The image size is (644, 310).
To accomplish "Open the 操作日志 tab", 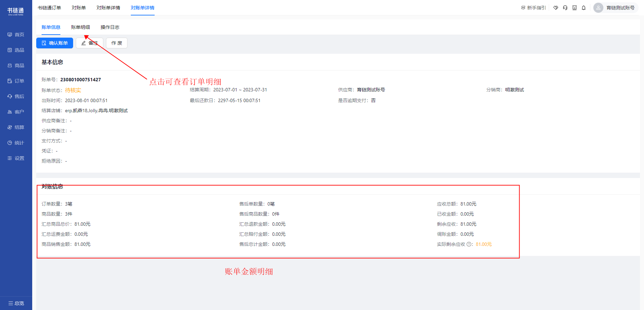I will coord(110,27).
